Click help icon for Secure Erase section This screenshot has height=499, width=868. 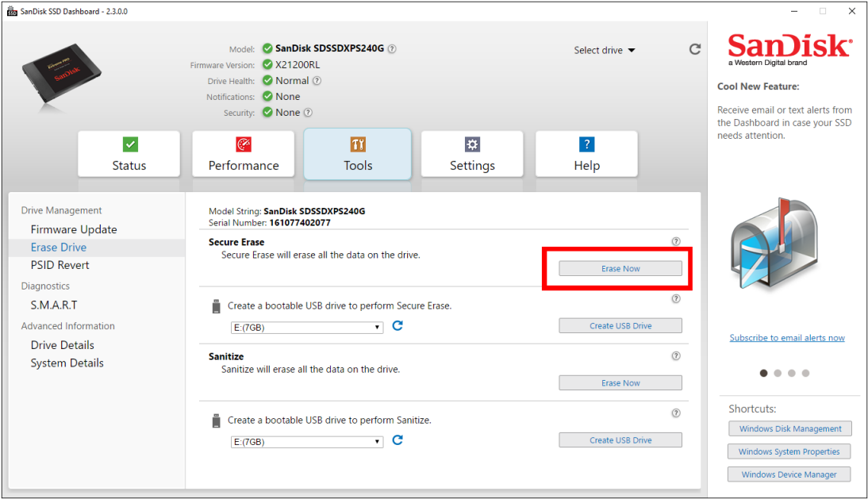point(676,241)
